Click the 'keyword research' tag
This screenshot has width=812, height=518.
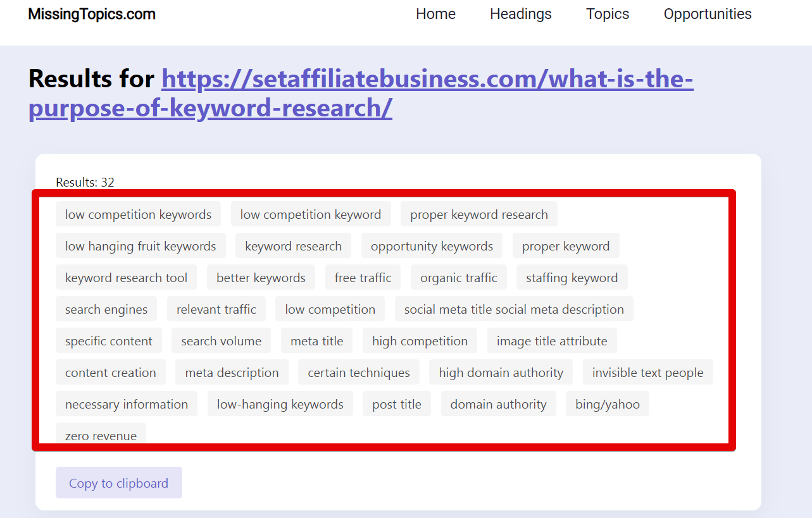click(294, 246)
